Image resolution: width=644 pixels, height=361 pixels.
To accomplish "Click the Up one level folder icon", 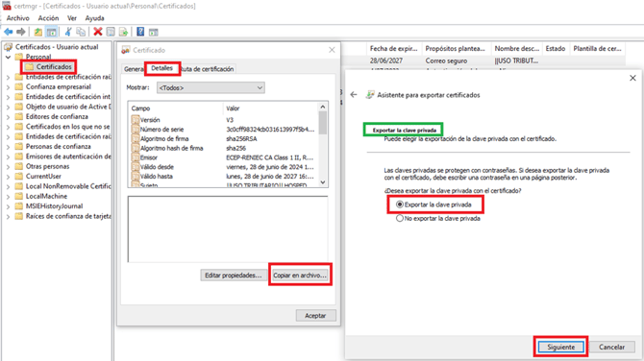I will point(38,32).
